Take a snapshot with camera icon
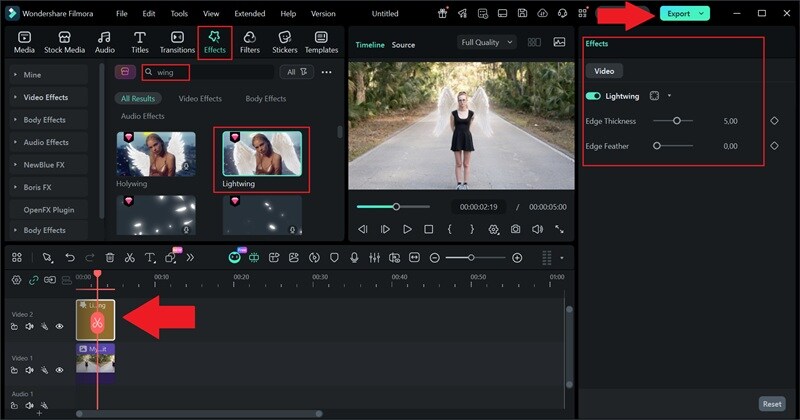The height and width of the screenshot is (420, 800). click(516, 229)
